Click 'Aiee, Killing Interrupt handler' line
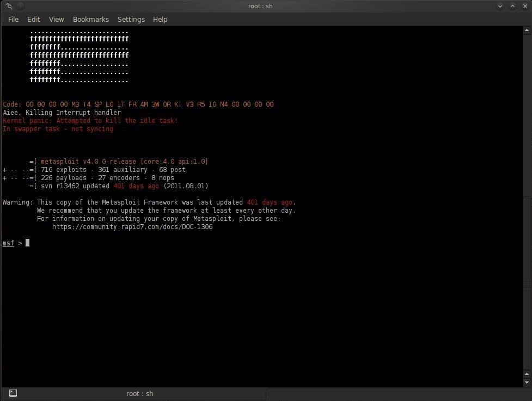This screenshot has height=401, width=532. [x=62, y=113]
